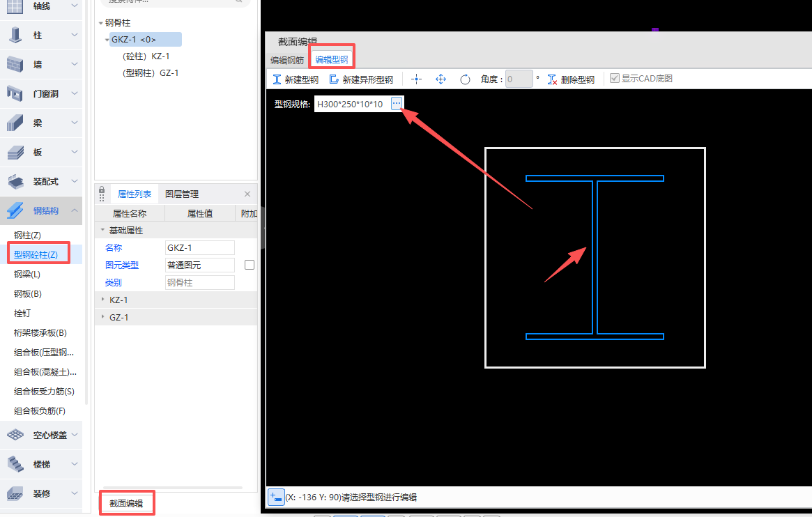Click the 新建型钢 toolbar button
Screen dimensions: 812x517
coord(296,79)
